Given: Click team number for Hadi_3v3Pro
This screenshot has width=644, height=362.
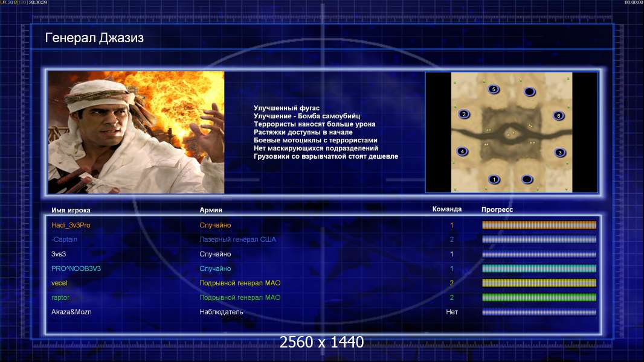Looking at the screenshot, I should point(452,225).
